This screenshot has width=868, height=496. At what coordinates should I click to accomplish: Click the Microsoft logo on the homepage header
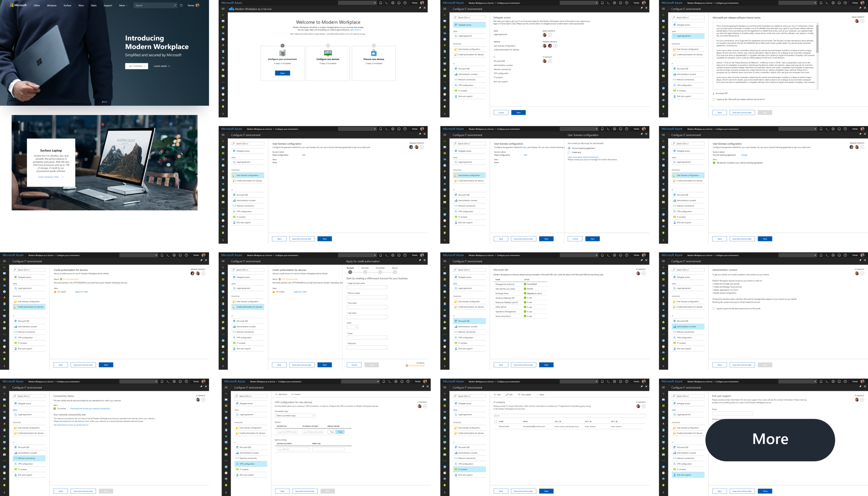(18, 5)
